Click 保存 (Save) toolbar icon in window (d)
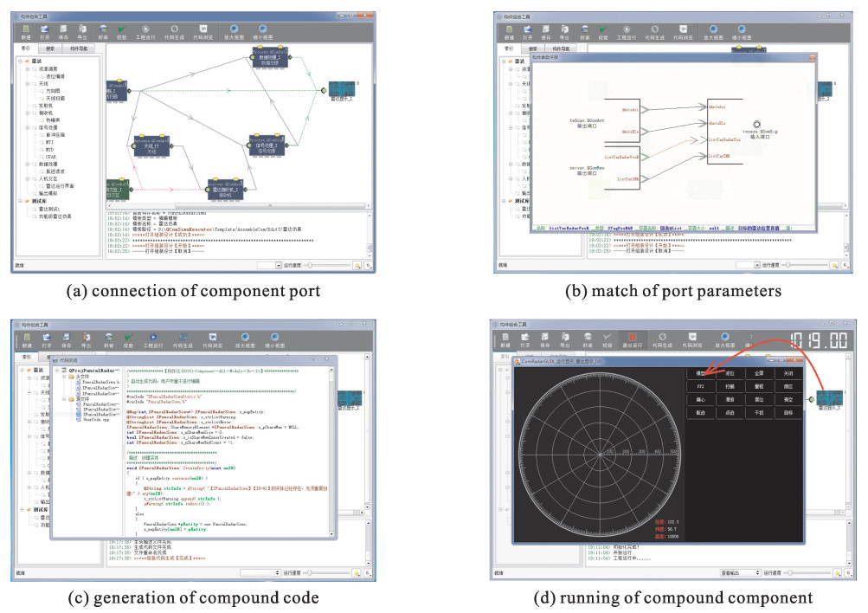Image resolution: width=868 pixels, height=613 pixels. 545,337
